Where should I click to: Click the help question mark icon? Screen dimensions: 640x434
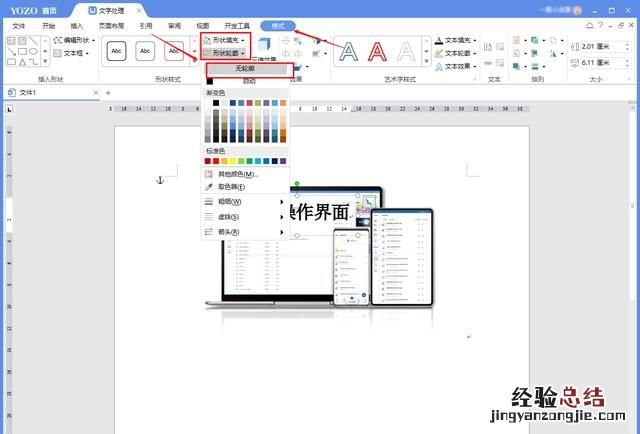point(600,25)
